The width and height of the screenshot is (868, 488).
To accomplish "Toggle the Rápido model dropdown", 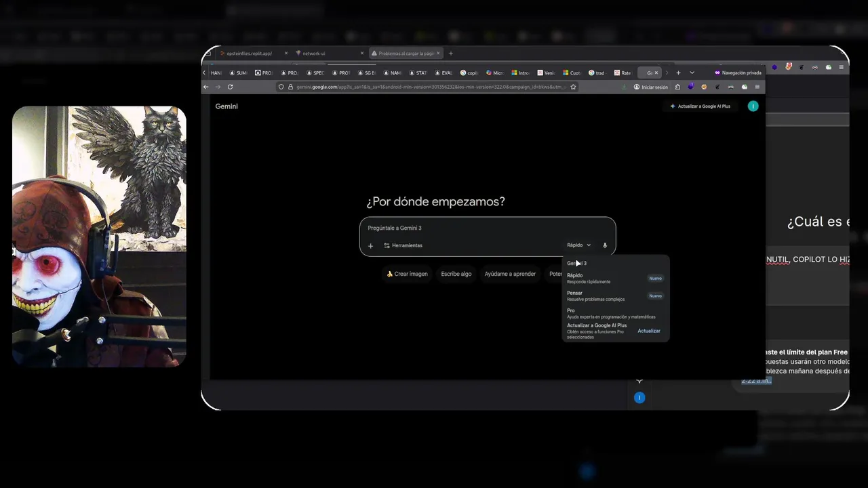I will (578, 245).
